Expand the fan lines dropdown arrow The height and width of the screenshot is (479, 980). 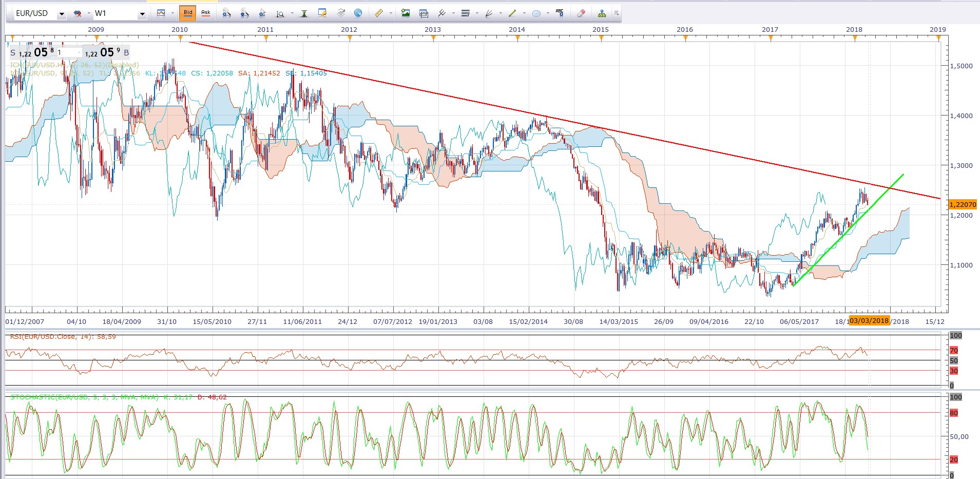point(501,13)
